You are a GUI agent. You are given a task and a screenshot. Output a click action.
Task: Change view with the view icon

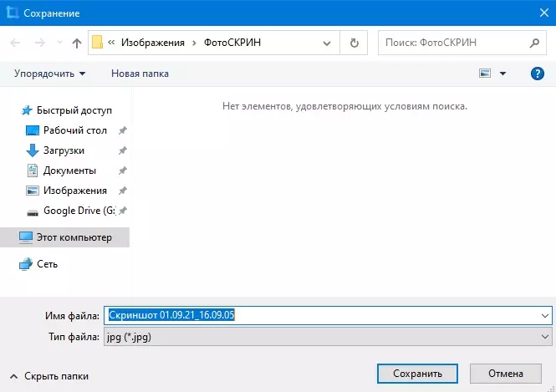485,74
